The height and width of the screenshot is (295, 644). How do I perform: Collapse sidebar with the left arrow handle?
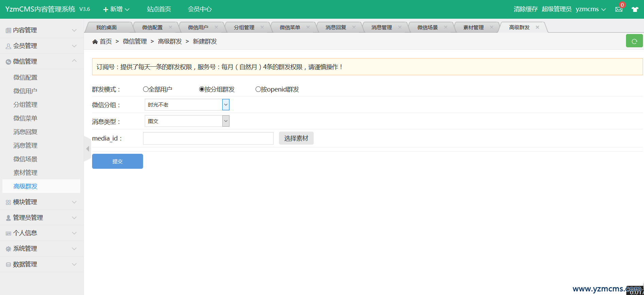[x=87, y=149]
